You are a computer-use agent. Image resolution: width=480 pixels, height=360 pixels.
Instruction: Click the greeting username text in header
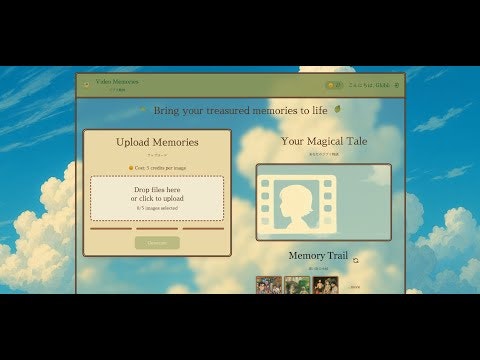click(x=369, y=85)
